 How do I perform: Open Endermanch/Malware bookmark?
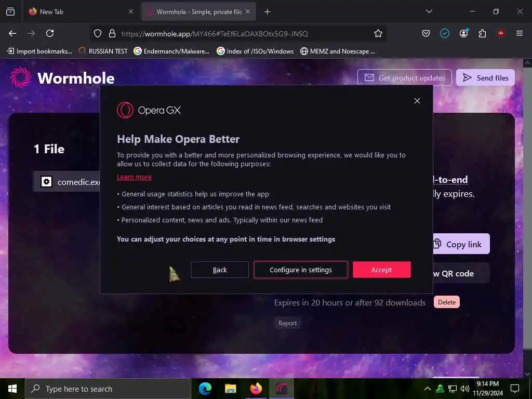[x=171, y=51]
